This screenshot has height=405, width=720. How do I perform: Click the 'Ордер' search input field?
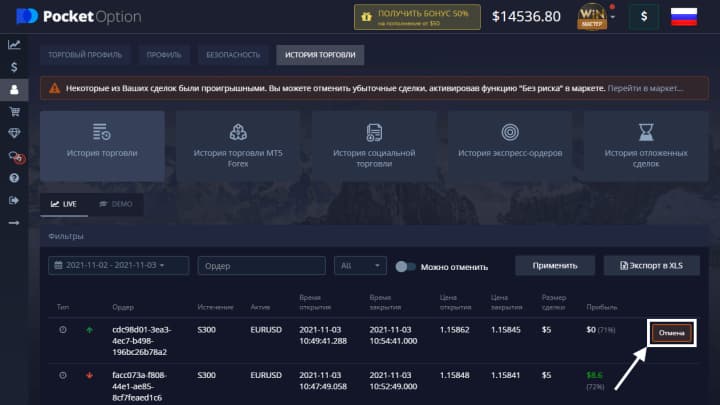tap(261, 266)
